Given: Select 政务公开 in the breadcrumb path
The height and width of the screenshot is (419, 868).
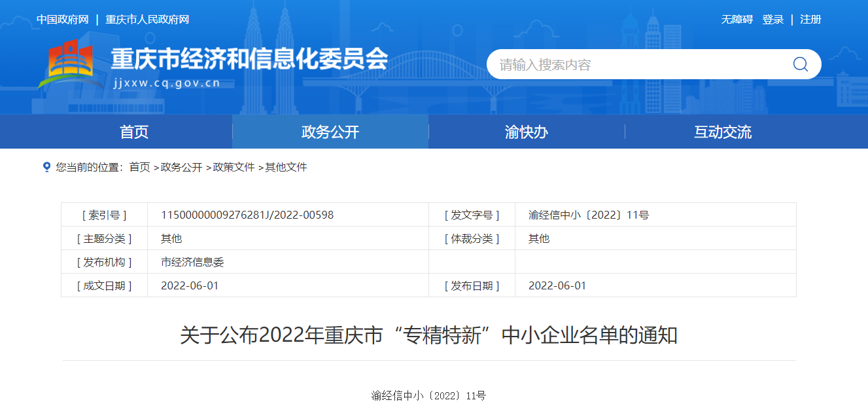Looking at the screenshot, I should [181, 167].
